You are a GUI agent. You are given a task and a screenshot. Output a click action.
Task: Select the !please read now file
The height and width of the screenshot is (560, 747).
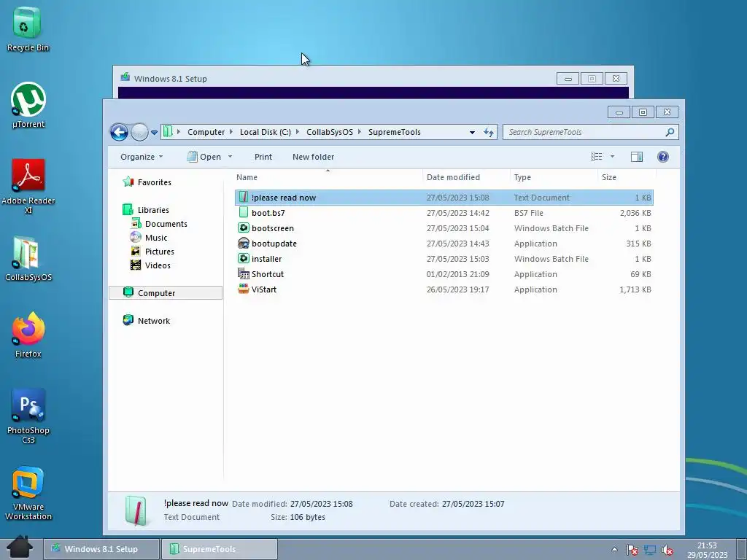click(x=444, y=198)
